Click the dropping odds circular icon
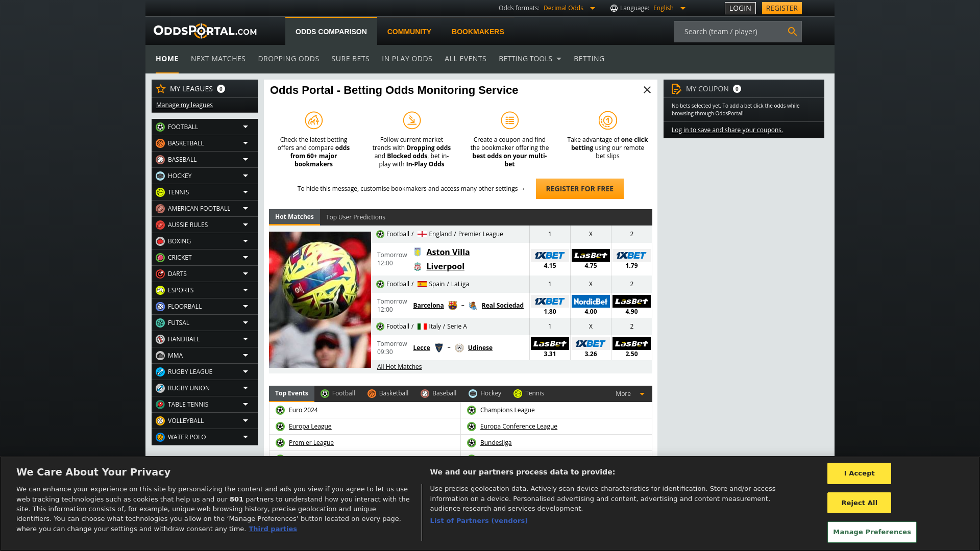 pyautogui.click(x=412, y=120)
